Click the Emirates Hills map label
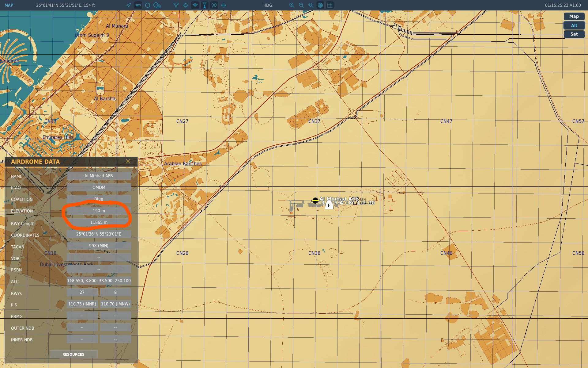 (58, 137)
